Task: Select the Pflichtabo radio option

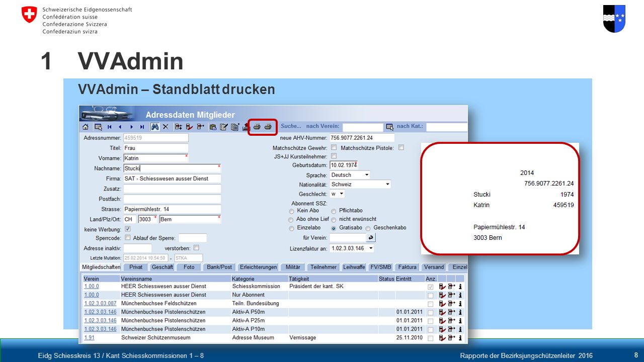Action: tap(334, 211)
